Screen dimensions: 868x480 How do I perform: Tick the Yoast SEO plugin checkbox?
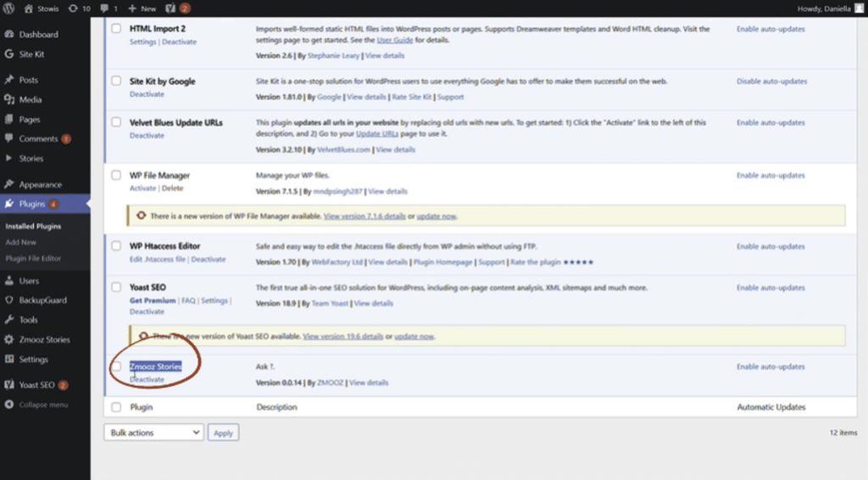116,287
